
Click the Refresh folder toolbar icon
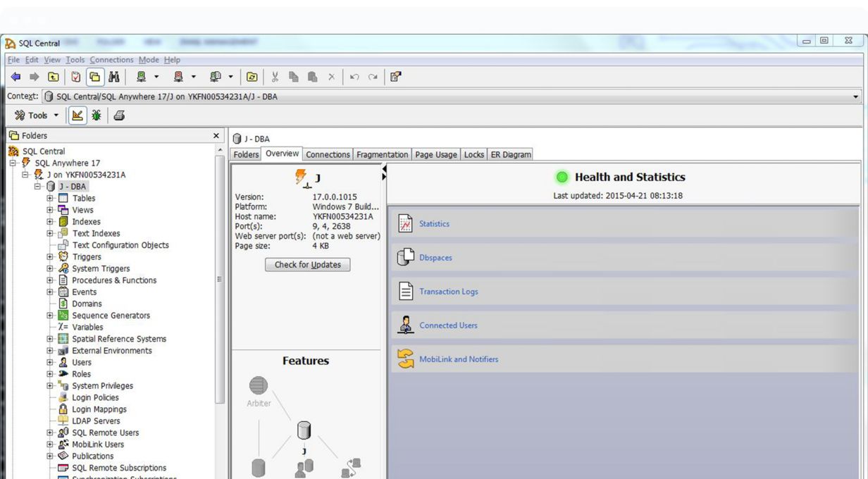coord(252,77)
